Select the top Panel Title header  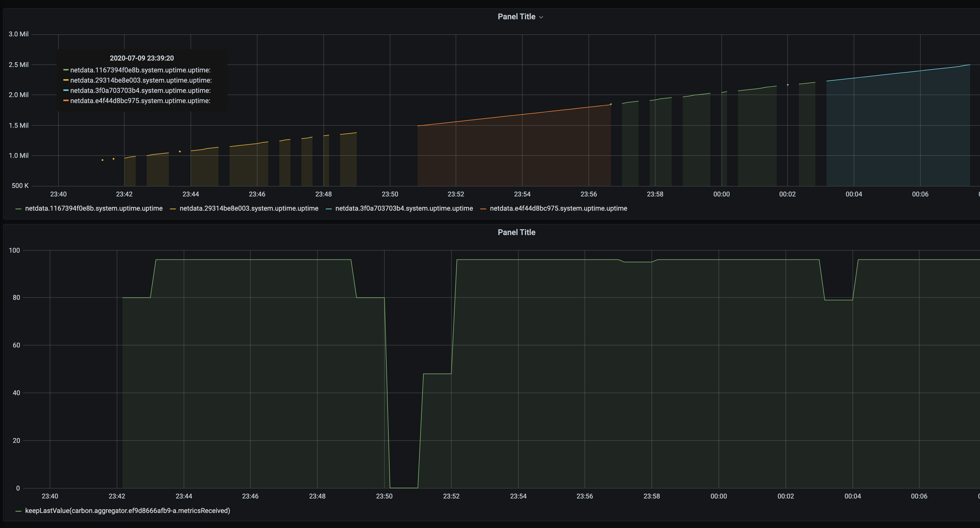(x=517, y=16)
